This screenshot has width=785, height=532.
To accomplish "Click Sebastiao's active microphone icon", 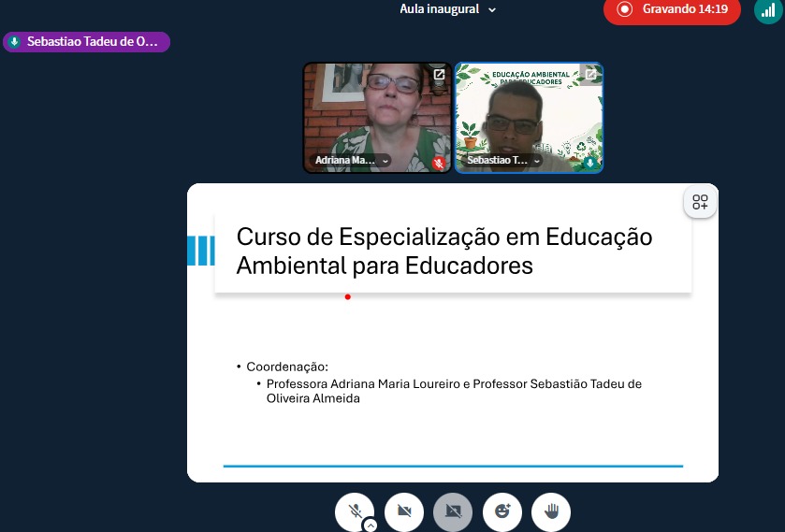I will click(590, 163).
